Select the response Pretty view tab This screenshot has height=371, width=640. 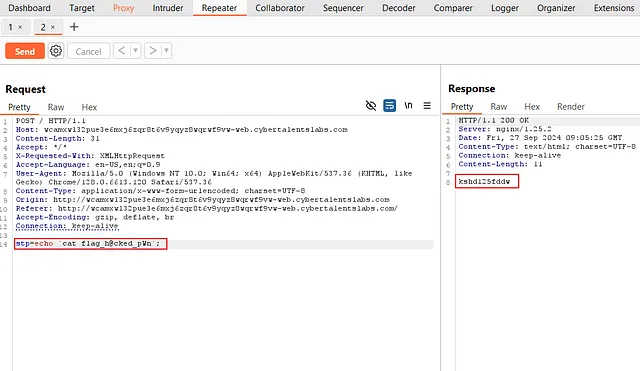[462, 107]
